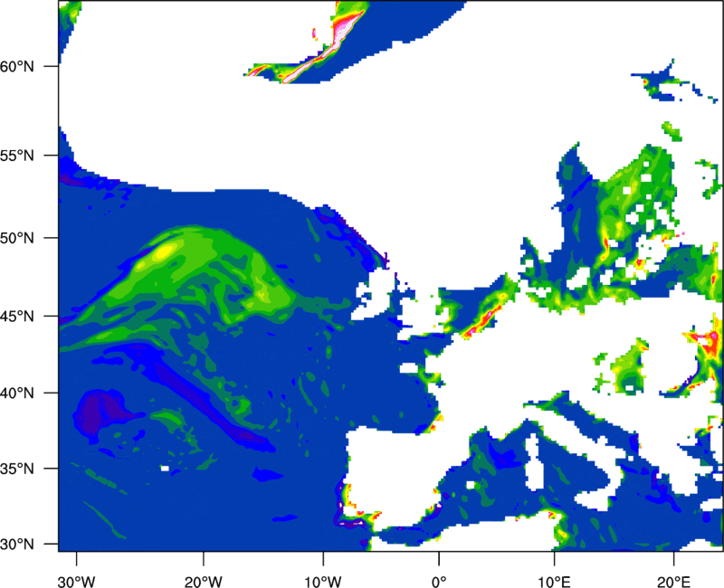Click the 40°N latitude label
The width and height of the screenshot is (724, 588).
coord(17,394)
